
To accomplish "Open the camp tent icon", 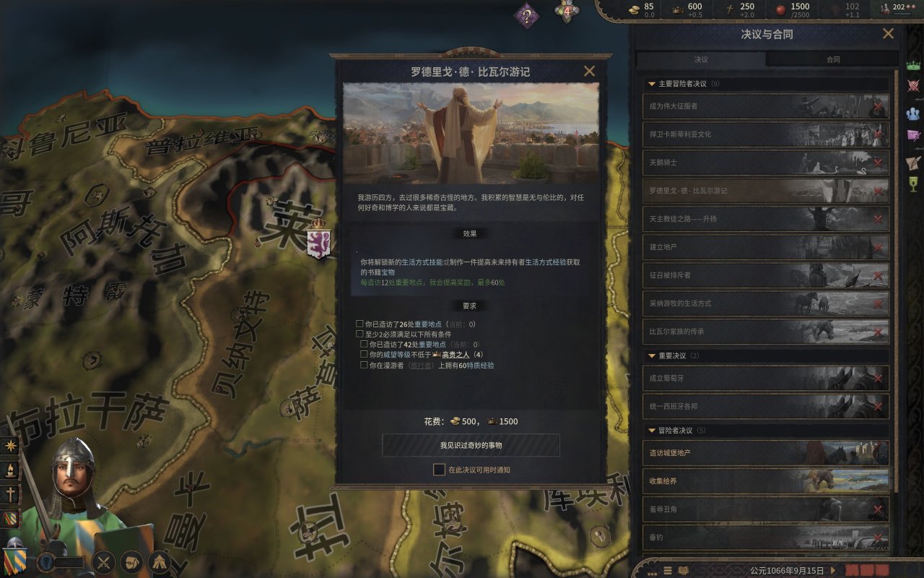I will pyautogui.click(x=159, y=561).
